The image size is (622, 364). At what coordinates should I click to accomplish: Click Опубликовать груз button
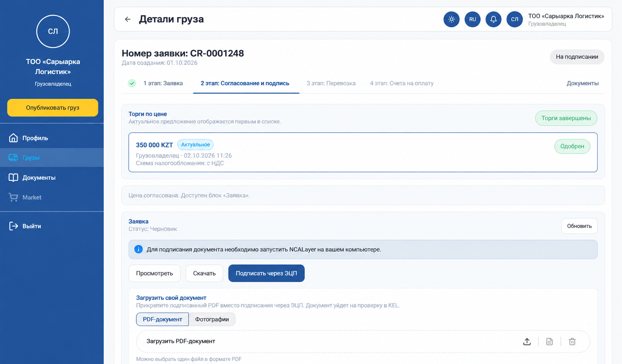53,108
